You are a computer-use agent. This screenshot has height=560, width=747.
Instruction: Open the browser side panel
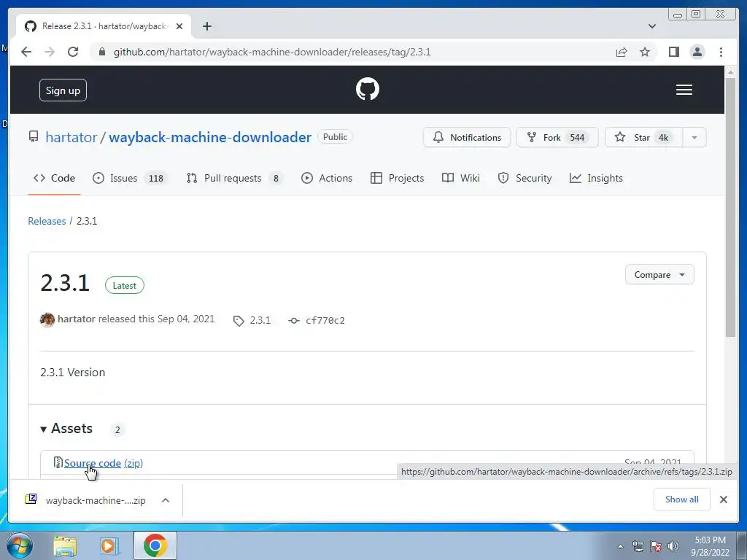[x=673, y=52]
